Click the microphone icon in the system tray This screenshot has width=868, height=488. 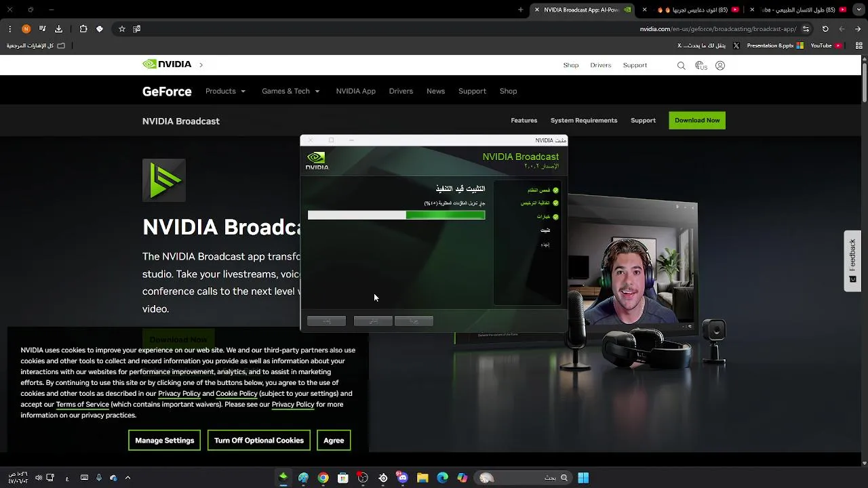pyautogui.click(x=99, y=478)
